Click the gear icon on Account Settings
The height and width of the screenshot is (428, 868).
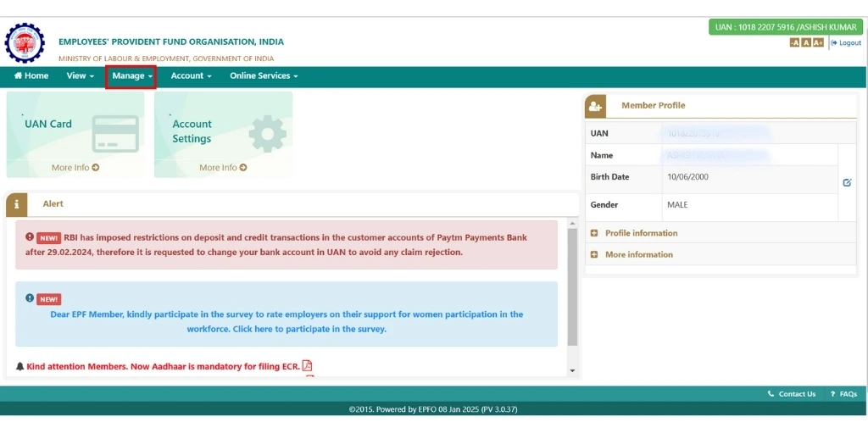tap(268, 133)
